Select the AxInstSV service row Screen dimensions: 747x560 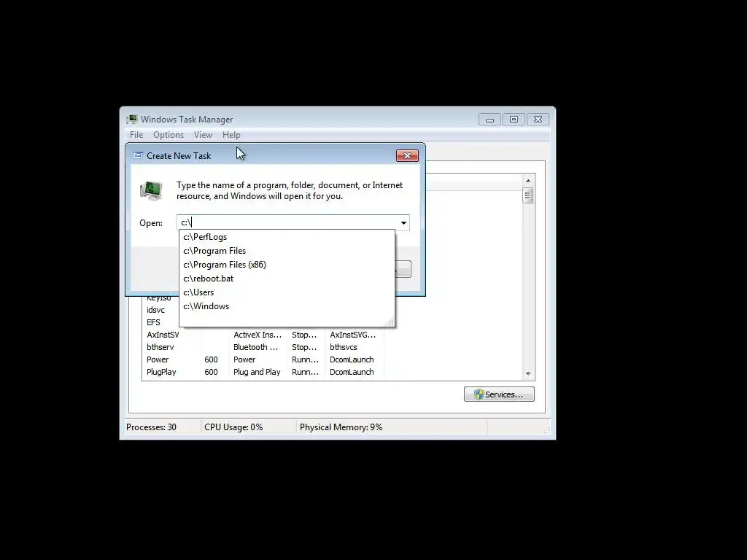click(263, 335)
